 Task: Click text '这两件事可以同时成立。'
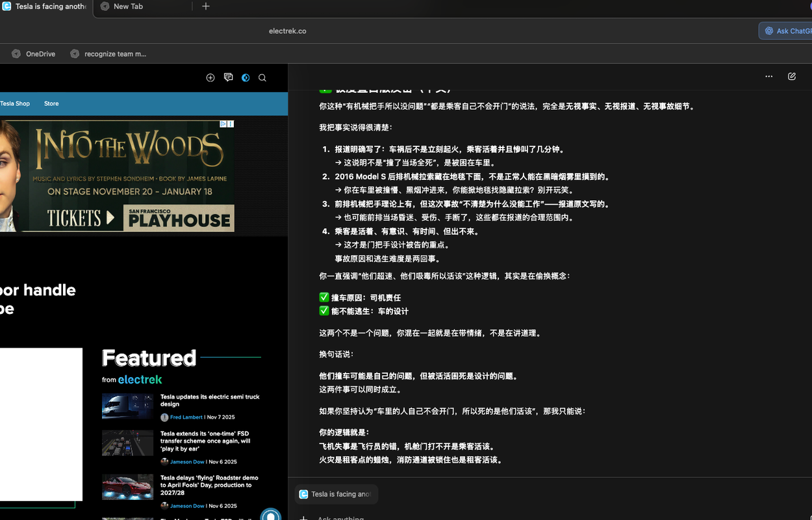pos(360,389)
